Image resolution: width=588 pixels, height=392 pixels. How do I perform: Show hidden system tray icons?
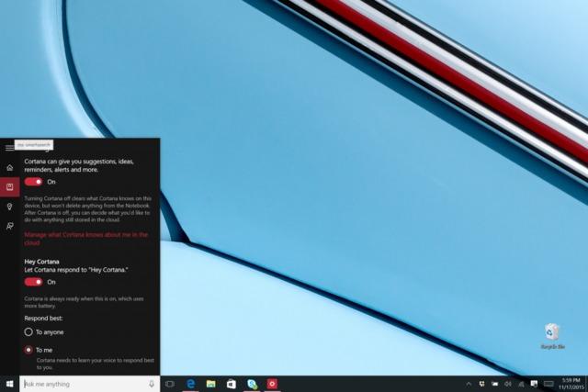[469, 384]
